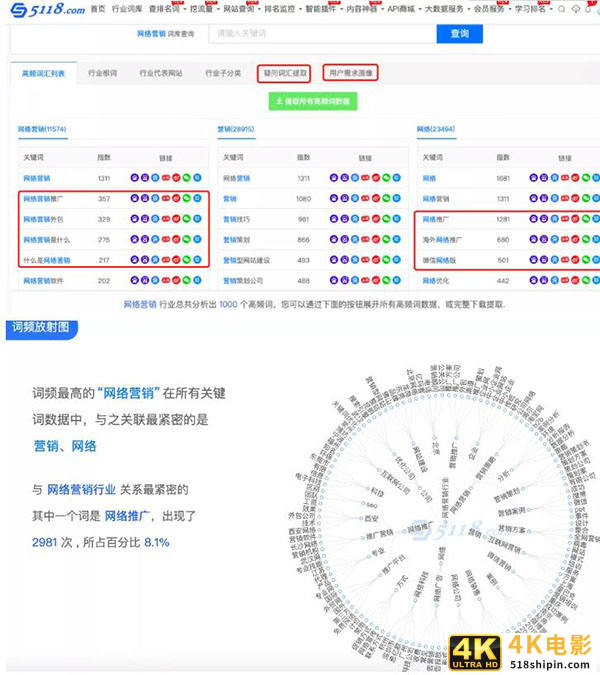This screenshot has width=600, height=675.
Task: Click the 网络优化 keyword link
Action: coord(436,281)
